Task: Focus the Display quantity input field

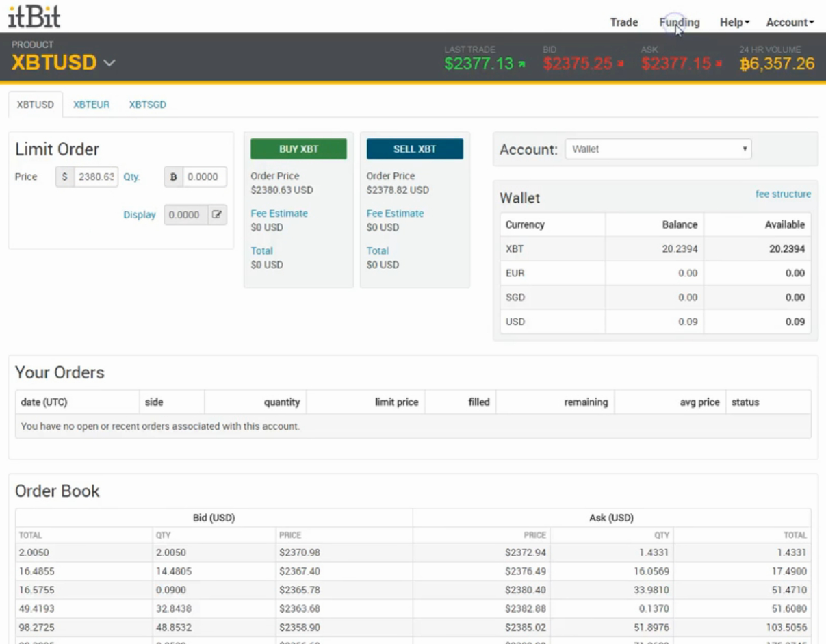Action: tap(185, 215)
